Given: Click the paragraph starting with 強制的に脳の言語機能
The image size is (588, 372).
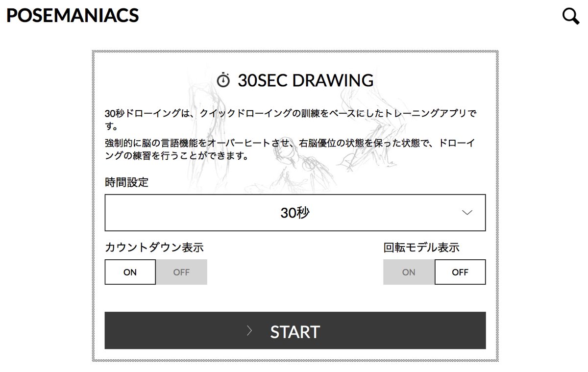Looking at the screenshot, I should click(x=291, y=149).
